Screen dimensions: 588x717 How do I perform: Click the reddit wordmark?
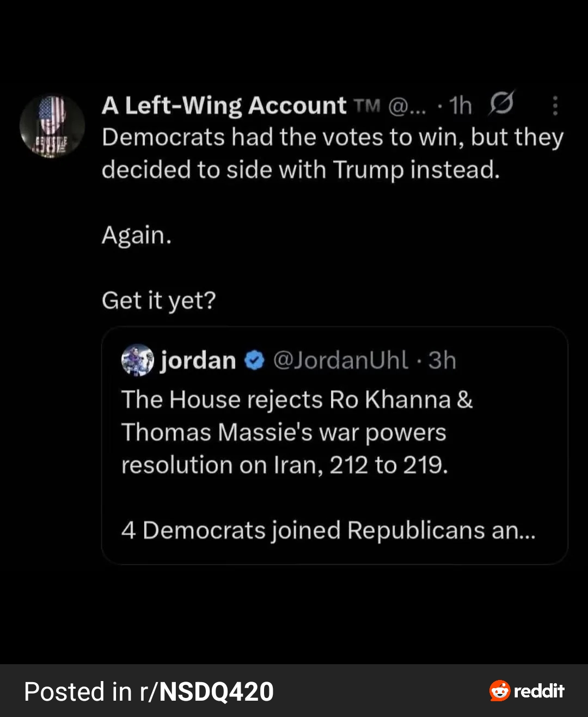point(539,691)
